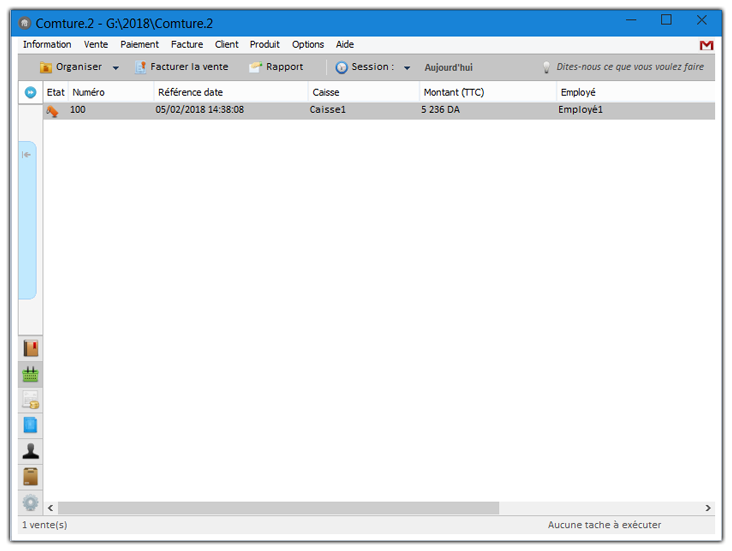The image size is (732, 551).
Task: Open the payment coins icon in sidebar
Action: (30, 400)
